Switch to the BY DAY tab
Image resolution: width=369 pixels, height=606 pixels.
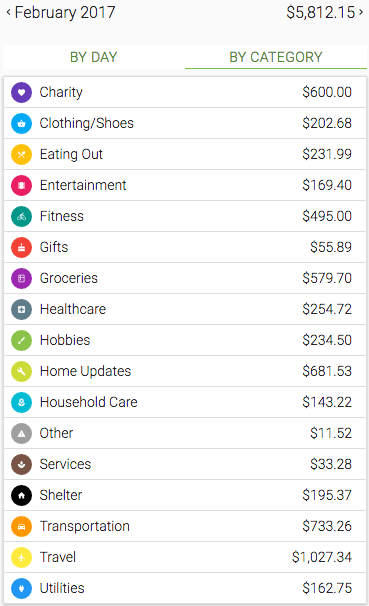click(x=94, y=57)
